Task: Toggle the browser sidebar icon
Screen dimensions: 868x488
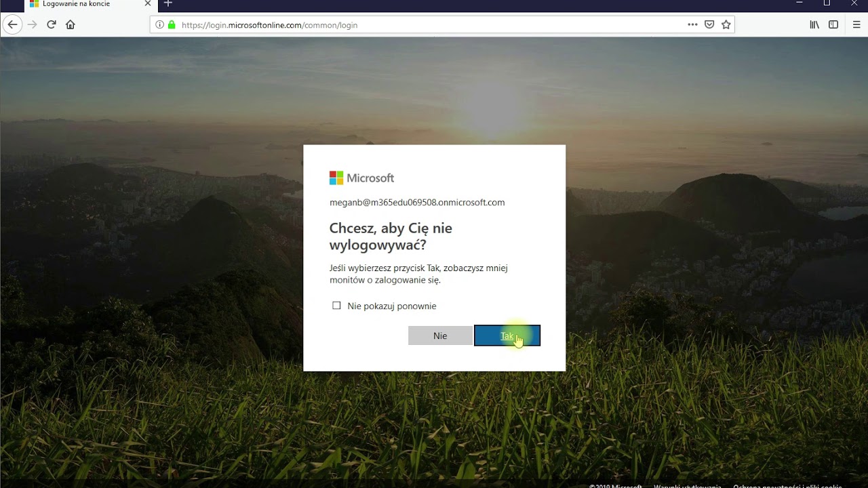Action: coord(833,24)
